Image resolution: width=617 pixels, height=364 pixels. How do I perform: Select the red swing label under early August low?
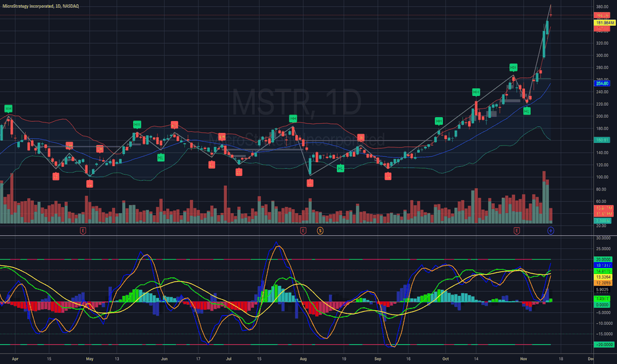[310, 183]
